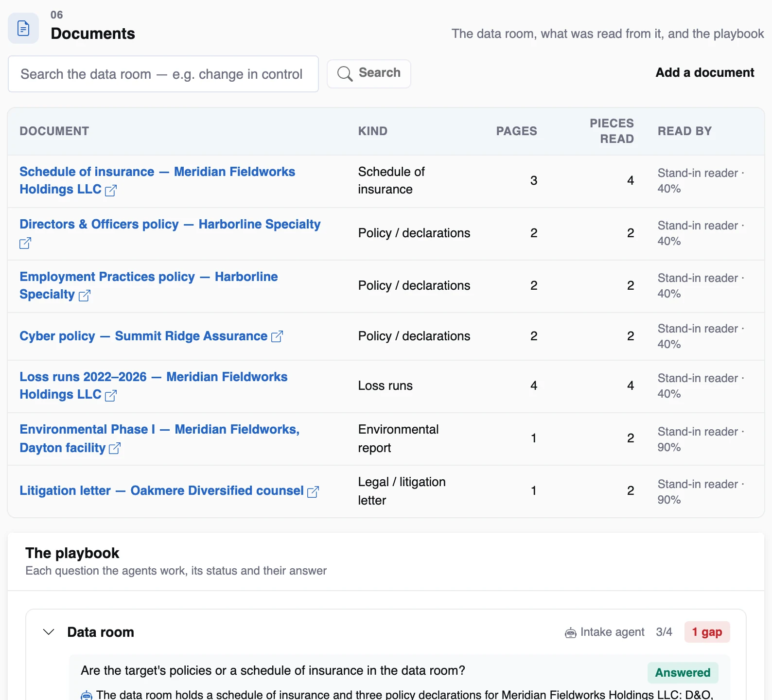Open Environmental Phase I — Dayton facility link
This screenshot has width=772, height=700.
[159, 438]
